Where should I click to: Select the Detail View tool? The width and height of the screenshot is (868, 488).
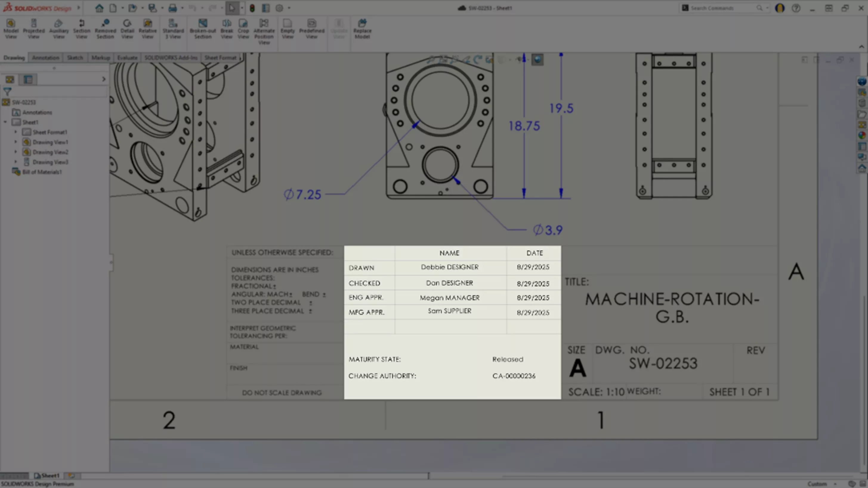tap(127, 29)
